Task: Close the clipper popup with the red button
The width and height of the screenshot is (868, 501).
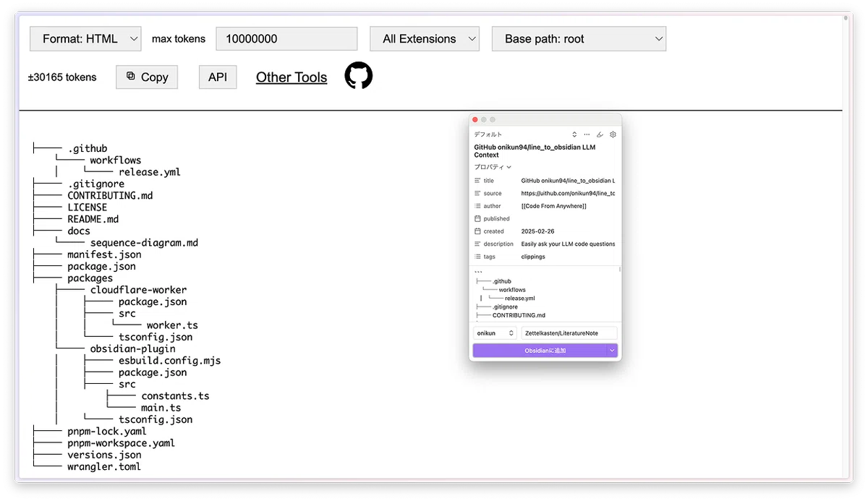Action: click(x=475, y=119)
